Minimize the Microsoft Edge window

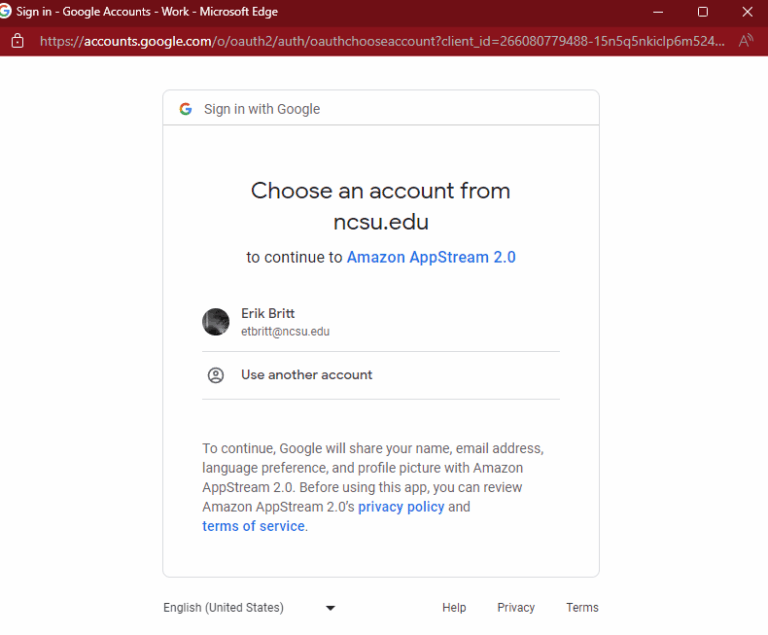click(657, 12)
